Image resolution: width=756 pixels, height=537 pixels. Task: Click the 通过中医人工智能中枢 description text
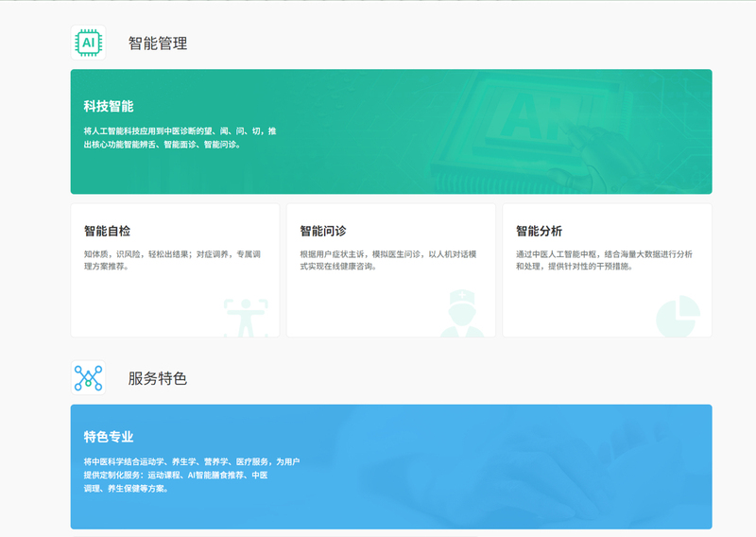tap(604, 260)
